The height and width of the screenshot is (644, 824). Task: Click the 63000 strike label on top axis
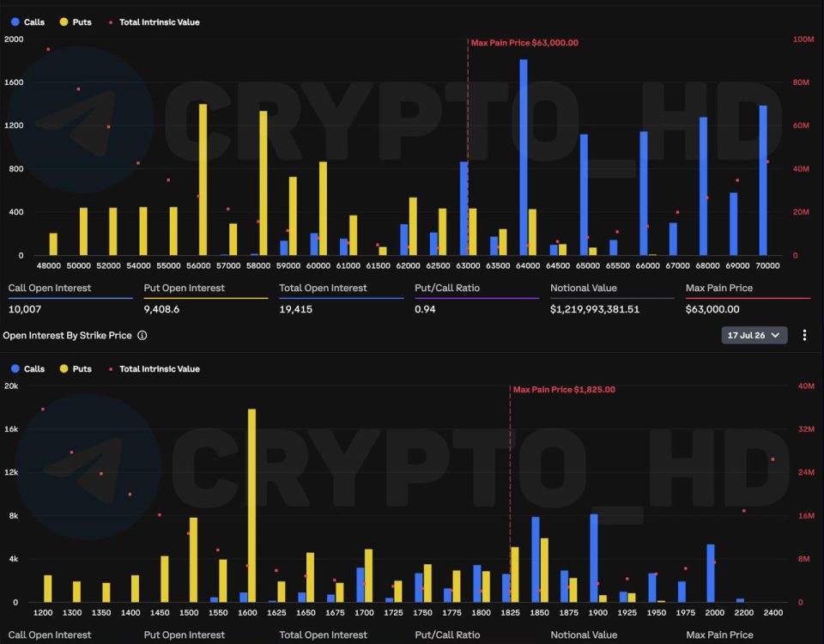(468, 266)
